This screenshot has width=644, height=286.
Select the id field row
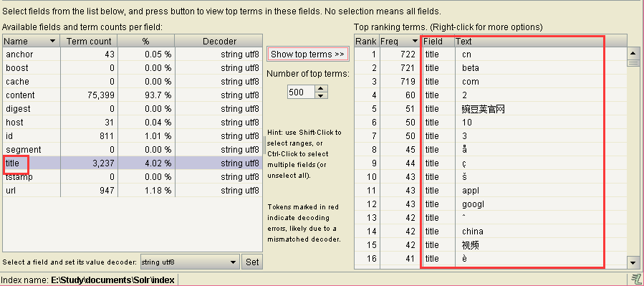point(133,136)
